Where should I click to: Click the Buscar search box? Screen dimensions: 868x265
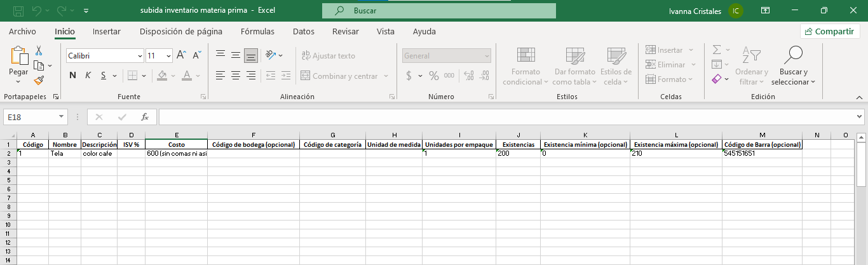[x=439, y=11]
